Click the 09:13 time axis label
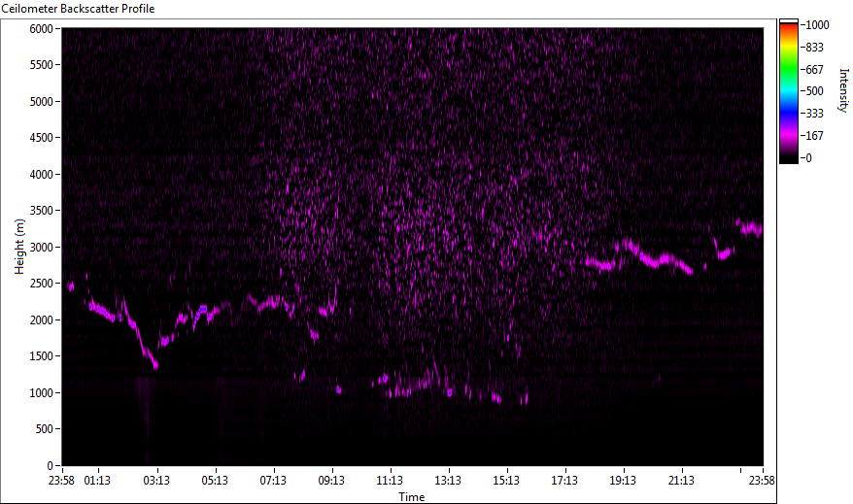Image resolution: width=853 pixels, height=504 pixels. [331, 481]
